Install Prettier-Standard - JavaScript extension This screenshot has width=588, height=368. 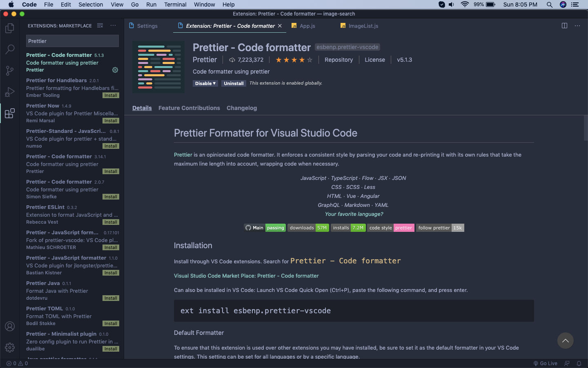(111, 146)
